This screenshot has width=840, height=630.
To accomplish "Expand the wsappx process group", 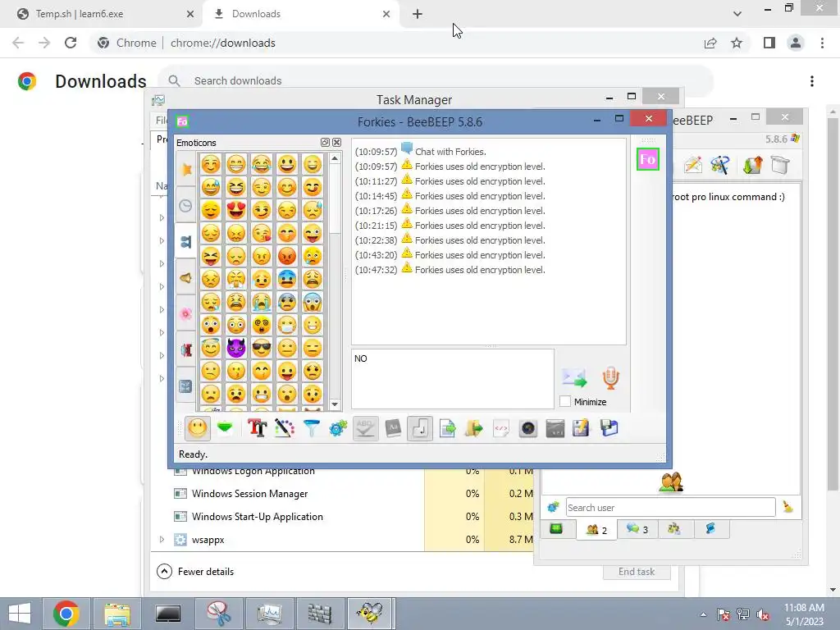I will pos(162,540).
